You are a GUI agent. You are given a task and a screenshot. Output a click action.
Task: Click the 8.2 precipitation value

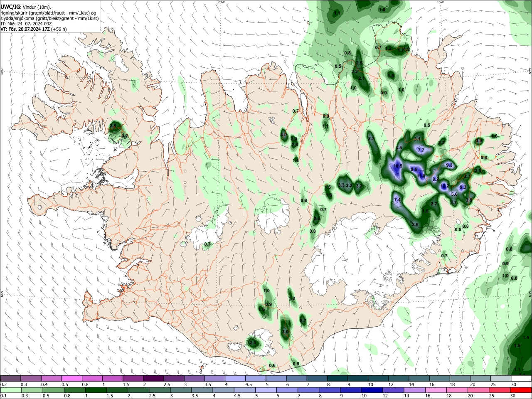point(436,179)
